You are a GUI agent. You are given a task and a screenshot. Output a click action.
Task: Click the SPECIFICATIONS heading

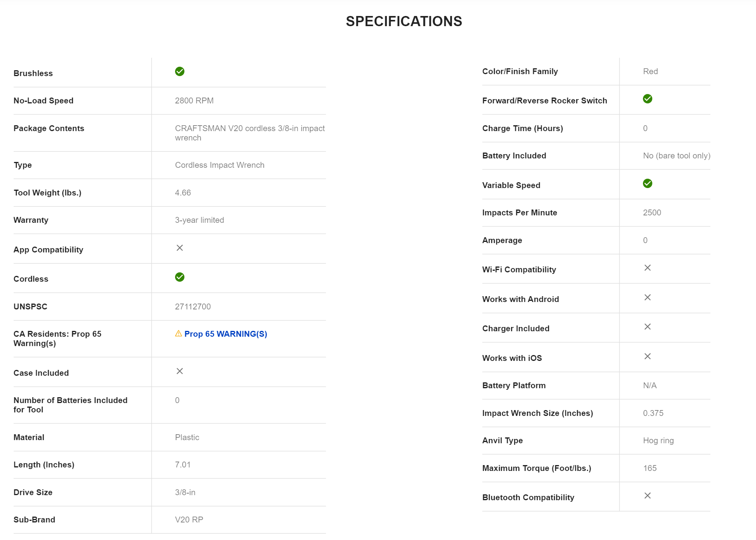(x=404, y=21)
